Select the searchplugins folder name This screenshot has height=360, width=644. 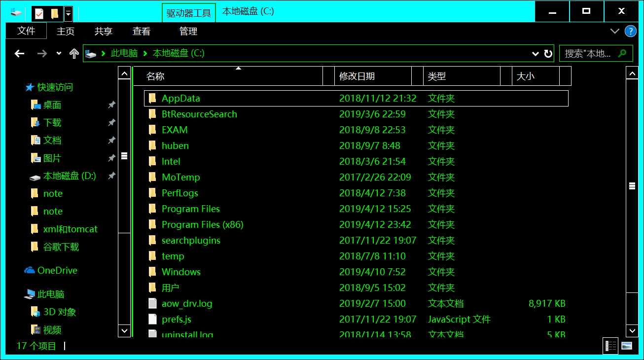(x=191, y=240)
